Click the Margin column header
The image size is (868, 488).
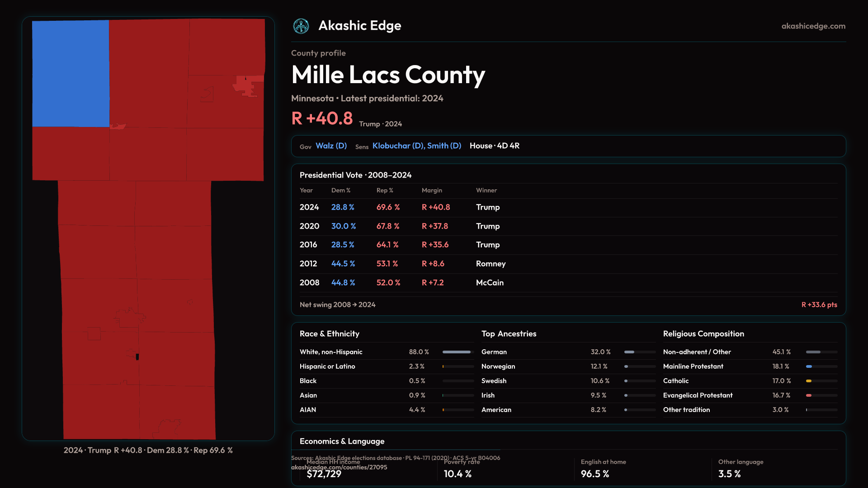pos(432,191)
